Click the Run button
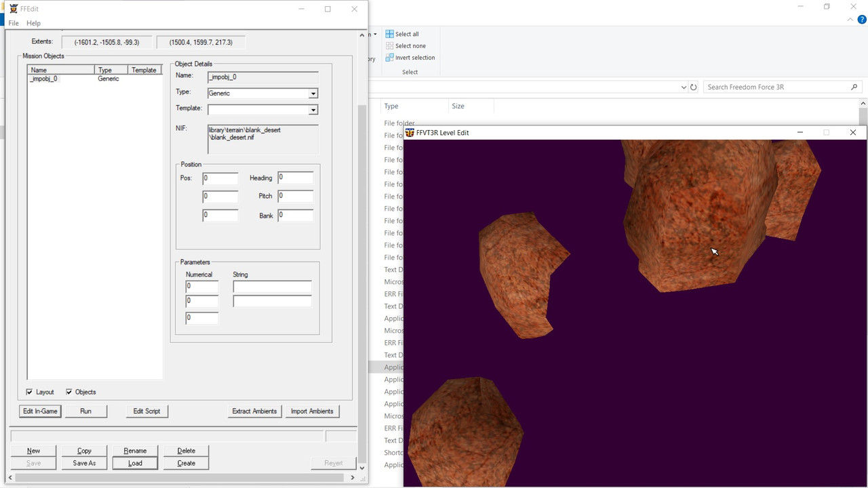 click(85, 411)
